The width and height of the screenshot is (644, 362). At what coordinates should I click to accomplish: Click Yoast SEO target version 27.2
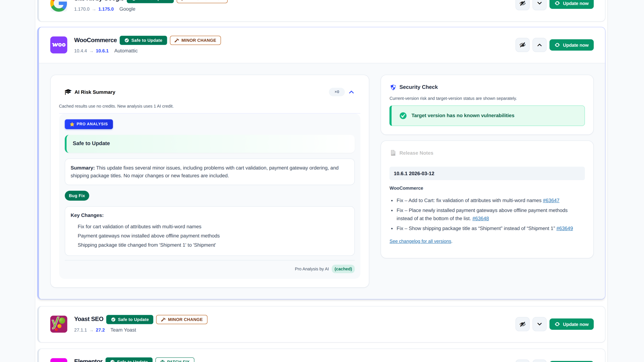[x=100, y=330]
